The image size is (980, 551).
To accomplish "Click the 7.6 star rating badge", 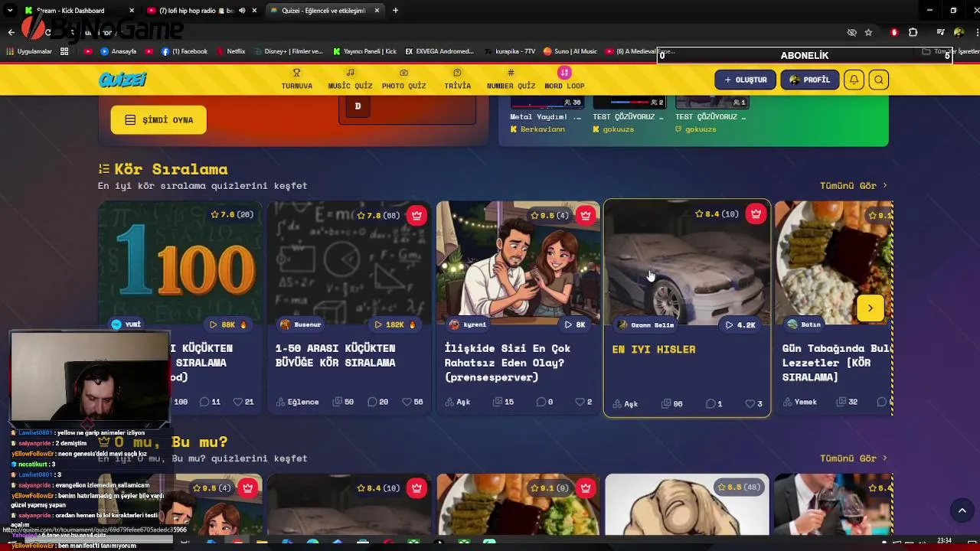I will [x=232, y=215].
